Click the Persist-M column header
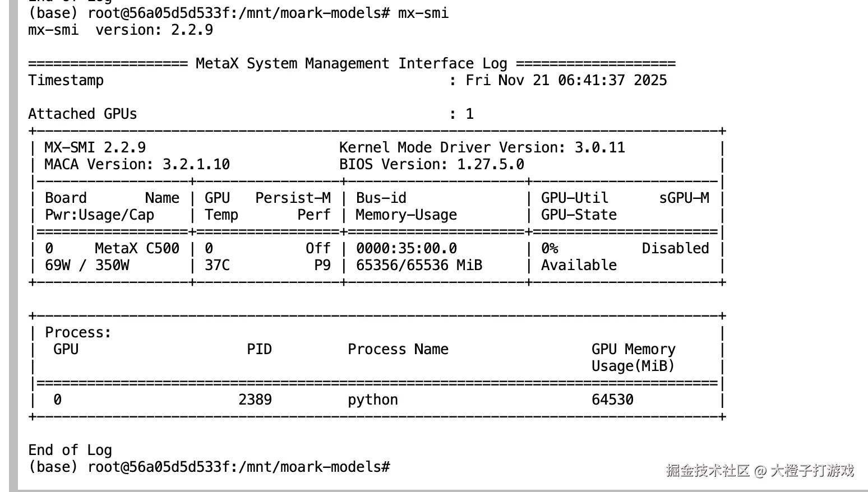The image size is (868, 492). (293, 198)
